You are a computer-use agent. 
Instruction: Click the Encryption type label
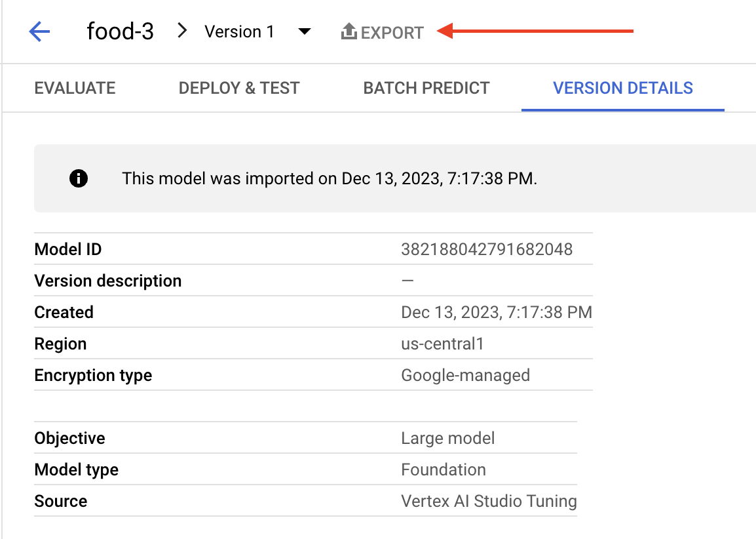click(93, 376)
